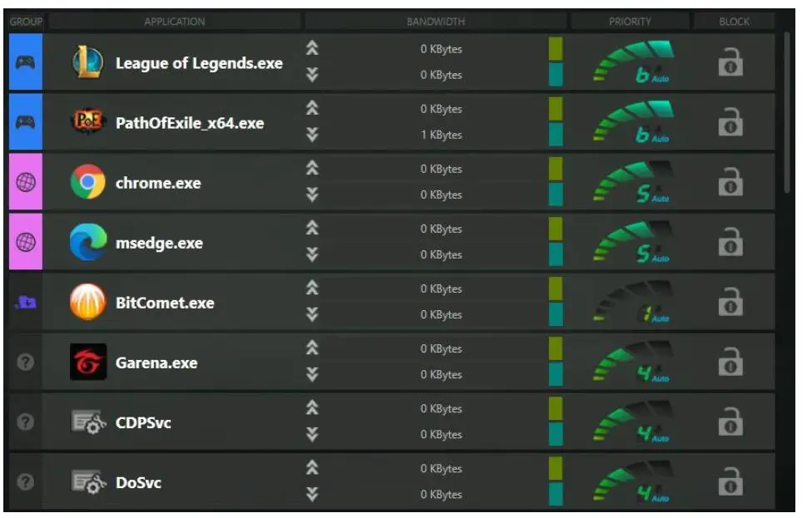Click the APPLICATION column header
The height and width of the screenshot is (518, 812).
point(176,22)
